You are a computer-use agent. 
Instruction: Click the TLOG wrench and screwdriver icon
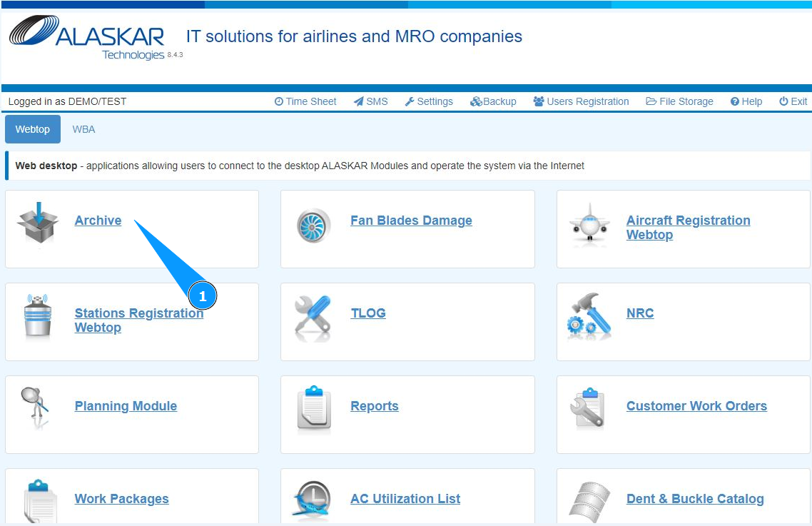point(313,318)
